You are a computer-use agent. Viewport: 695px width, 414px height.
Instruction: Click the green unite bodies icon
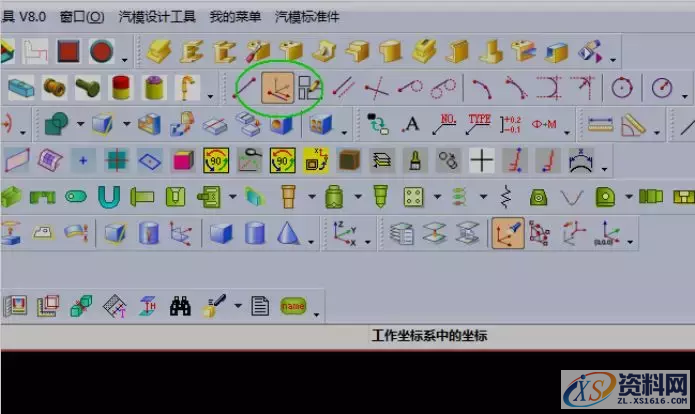[57, 124]
